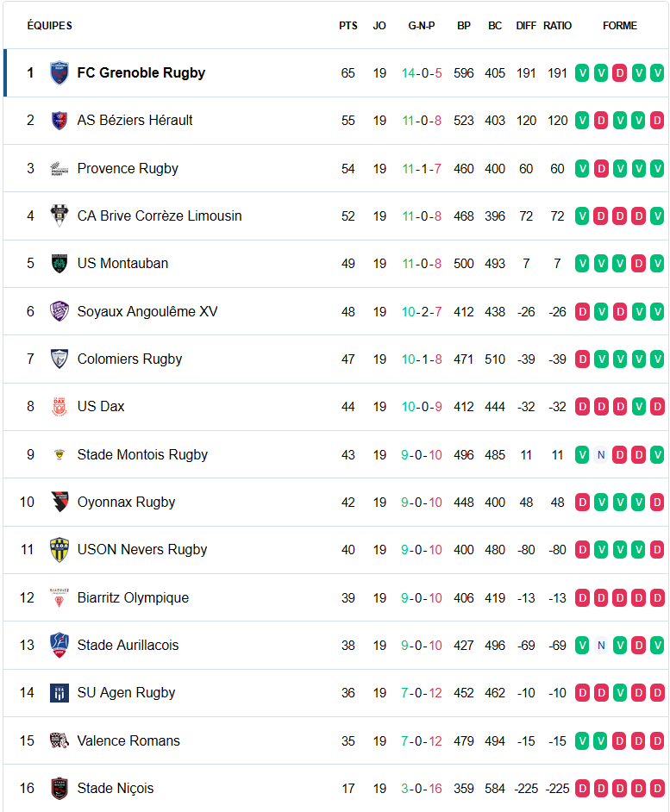This screenshot has height=812, width=670.
Task: Click the FC Grenoble Rugby team logo
Action: tap(59, 73)
